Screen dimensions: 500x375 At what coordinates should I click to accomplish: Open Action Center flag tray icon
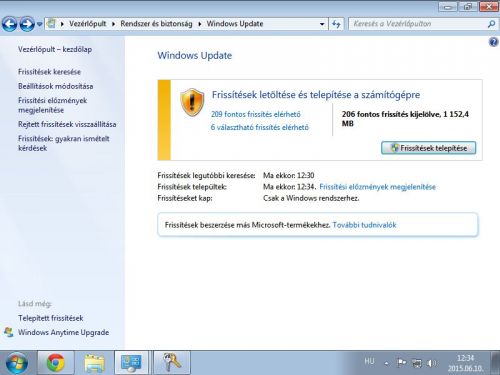coord(401,363)
